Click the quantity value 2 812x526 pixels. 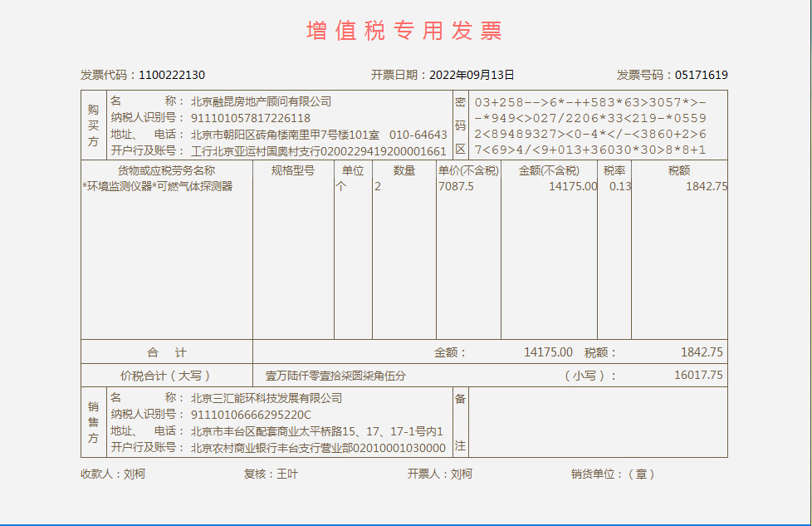[378, 186]
